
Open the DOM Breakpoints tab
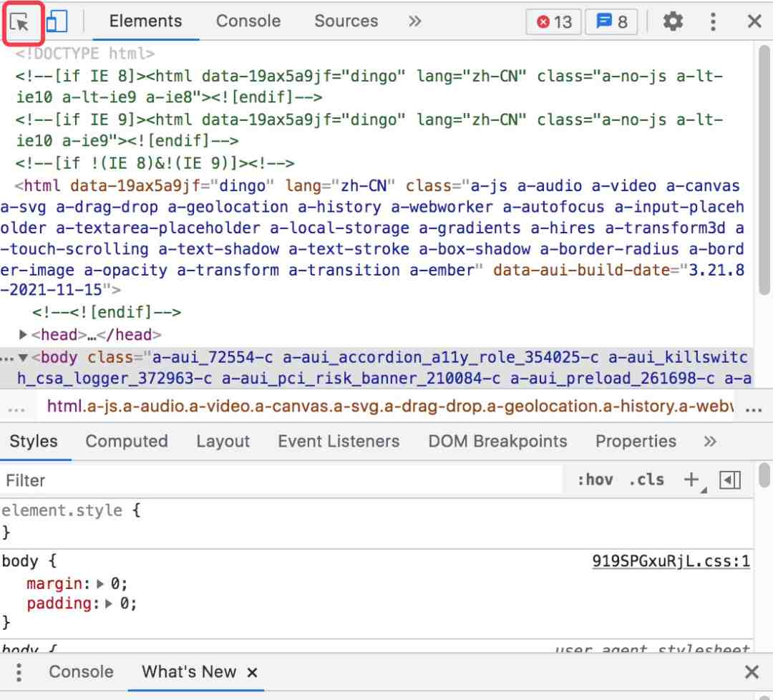click(x=497, y=441)
